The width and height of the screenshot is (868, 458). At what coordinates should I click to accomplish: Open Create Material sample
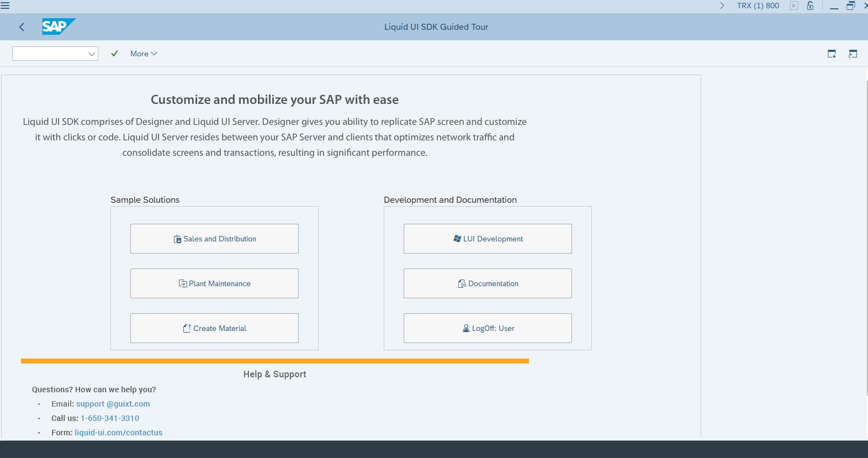pyautogui.click(x=214, y=328)
